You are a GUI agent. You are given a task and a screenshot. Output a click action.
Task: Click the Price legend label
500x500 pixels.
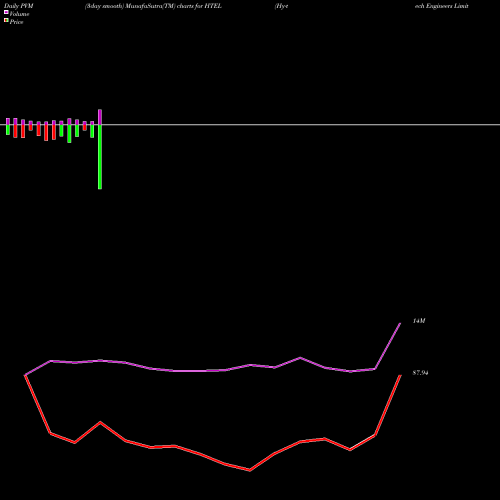coord(16,22)
